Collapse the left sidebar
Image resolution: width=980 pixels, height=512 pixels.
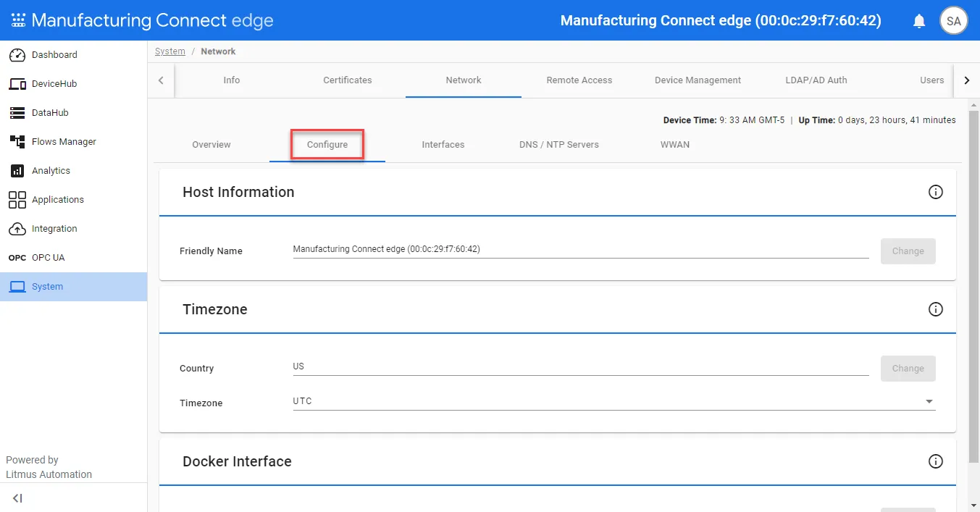pyautogui.click(x=18, y=498)
